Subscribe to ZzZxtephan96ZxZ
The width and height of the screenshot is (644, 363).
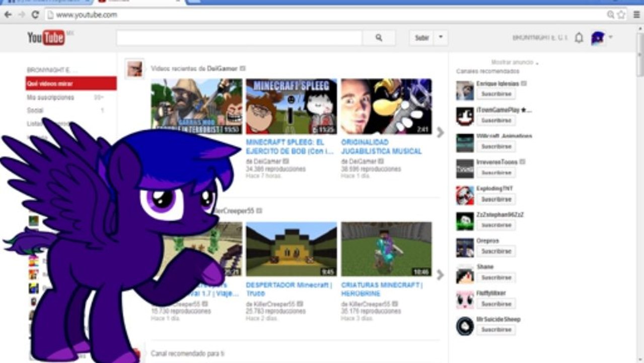(x=496, y=225)
